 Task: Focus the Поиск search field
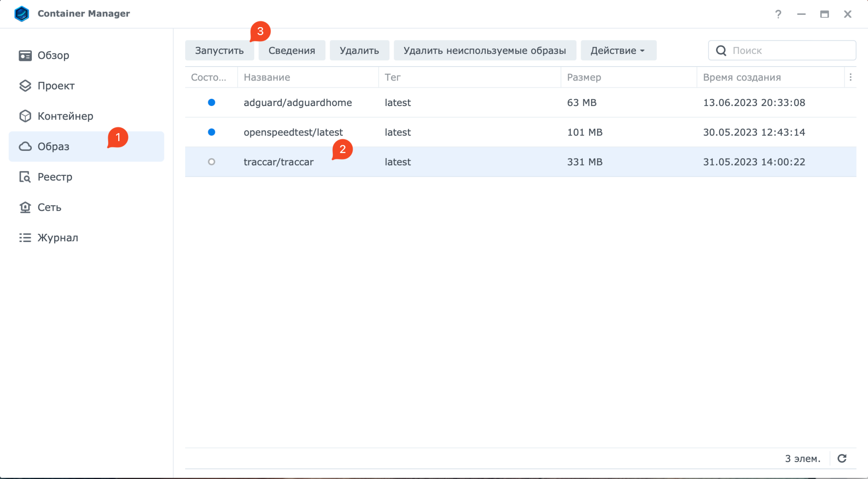(782, 50)
